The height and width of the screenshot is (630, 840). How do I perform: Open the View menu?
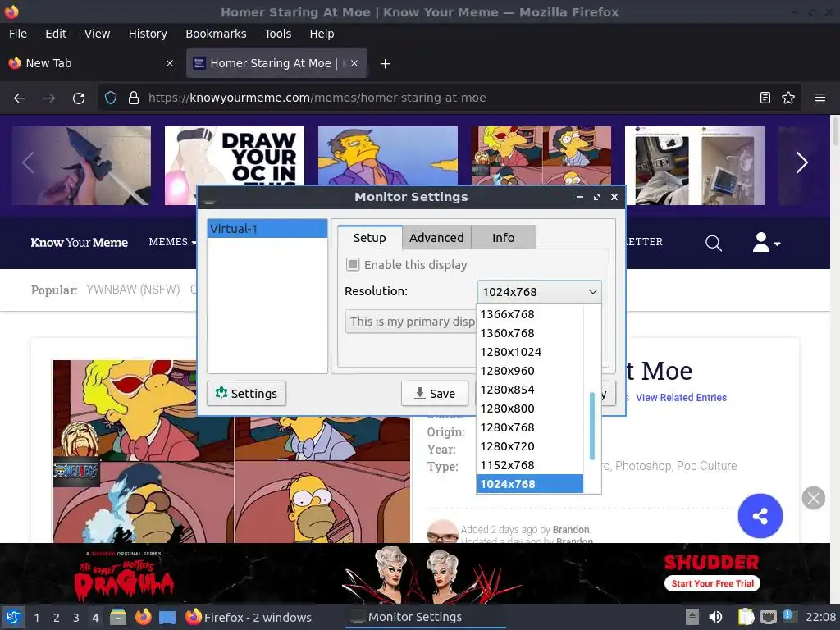pos(97,34)
